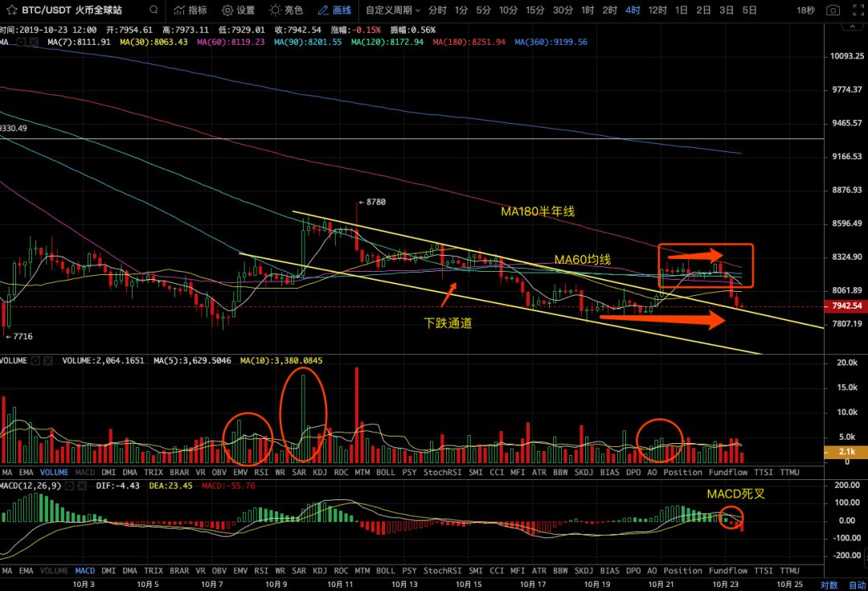Toggle 自动 auto scale

pyautogui.click(x=856, y=585)
